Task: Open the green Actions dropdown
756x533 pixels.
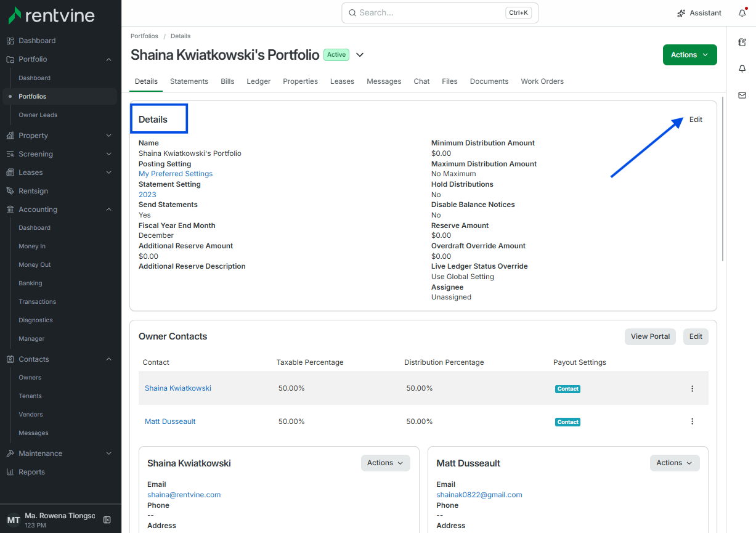Action: coord(689,55)
